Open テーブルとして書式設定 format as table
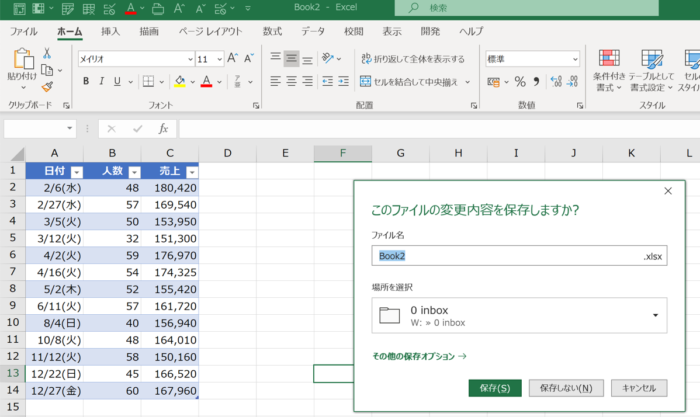The height and width of the screenshot is (417, 700). coord(651,70)
